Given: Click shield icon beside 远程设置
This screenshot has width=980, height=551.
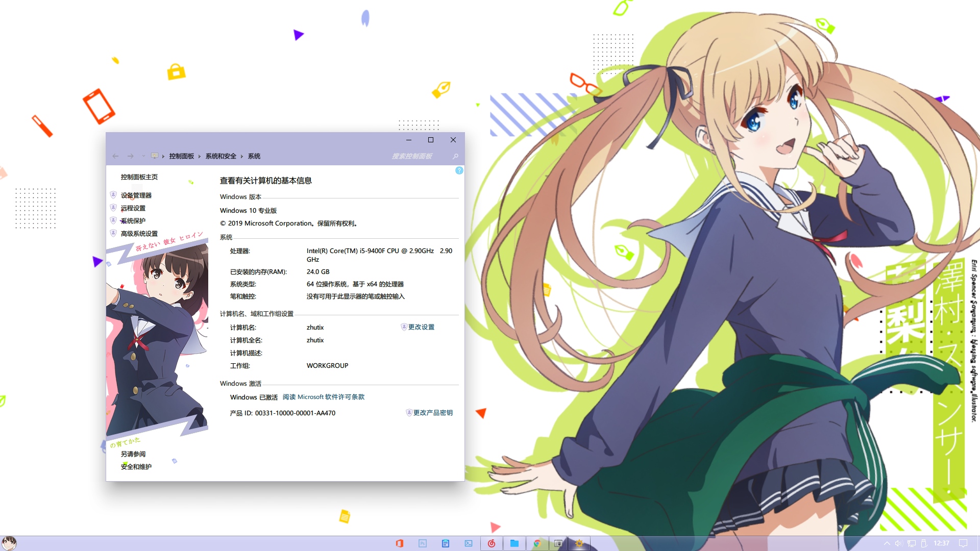Looking at the screenshot, I should [113, 208].
